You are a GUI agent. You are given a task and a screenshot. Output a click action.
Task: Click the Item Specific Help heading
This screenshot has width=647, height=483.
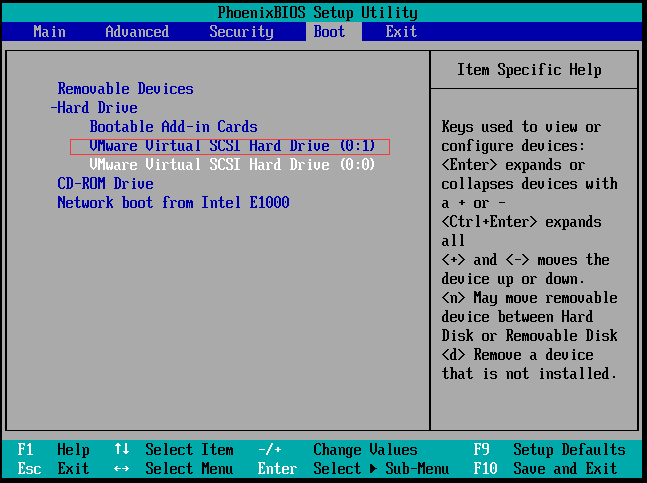pyautogui.click(x=529, y=70)
